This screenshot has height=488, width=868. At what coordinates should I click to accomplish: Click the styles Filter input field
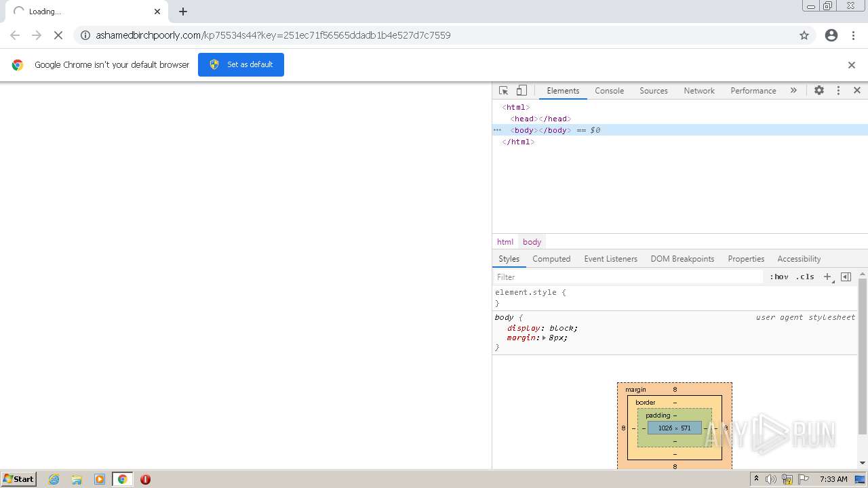628,277
